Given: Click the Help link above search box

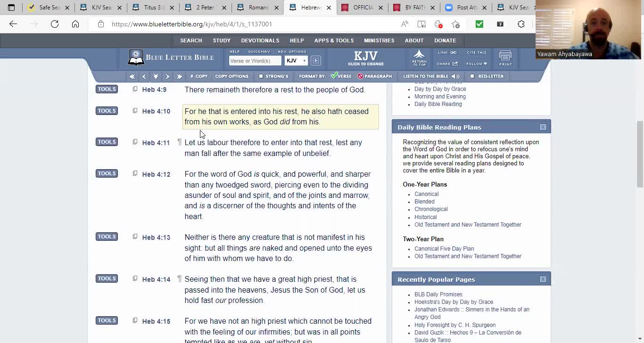Looking at the screenshot, I should 234,51.
